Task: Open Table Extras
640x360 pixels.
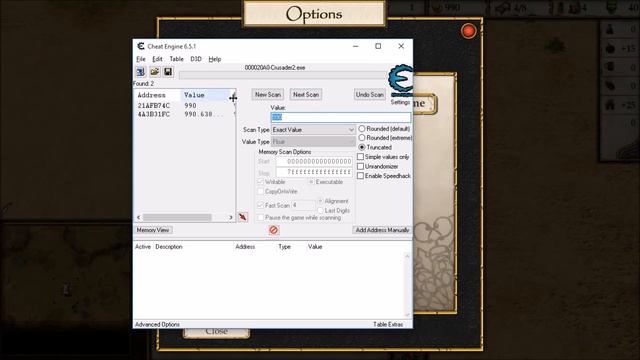Action: (388, 324)
